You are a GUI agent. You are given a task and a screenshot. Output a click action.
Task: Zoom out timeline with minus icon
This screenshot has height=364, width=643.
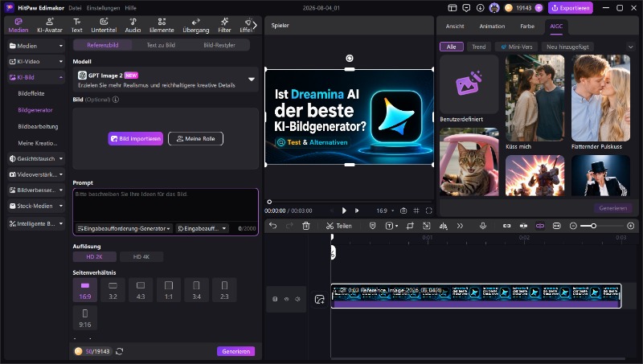point(573,226)
